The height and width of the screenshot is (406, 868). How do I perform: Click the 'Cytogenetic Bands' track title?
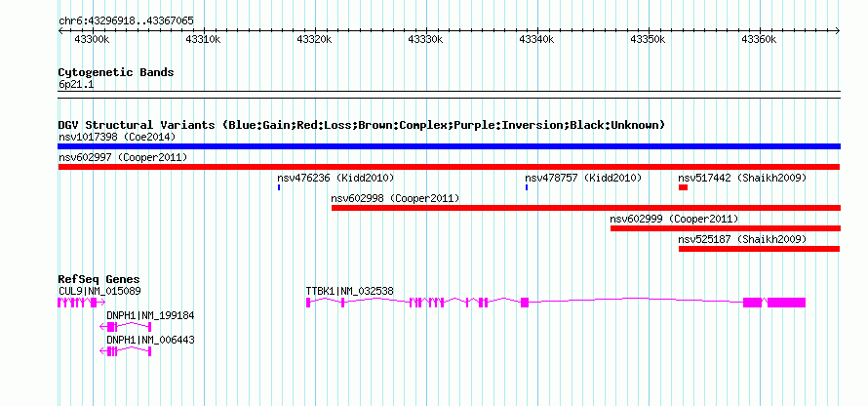116,72
